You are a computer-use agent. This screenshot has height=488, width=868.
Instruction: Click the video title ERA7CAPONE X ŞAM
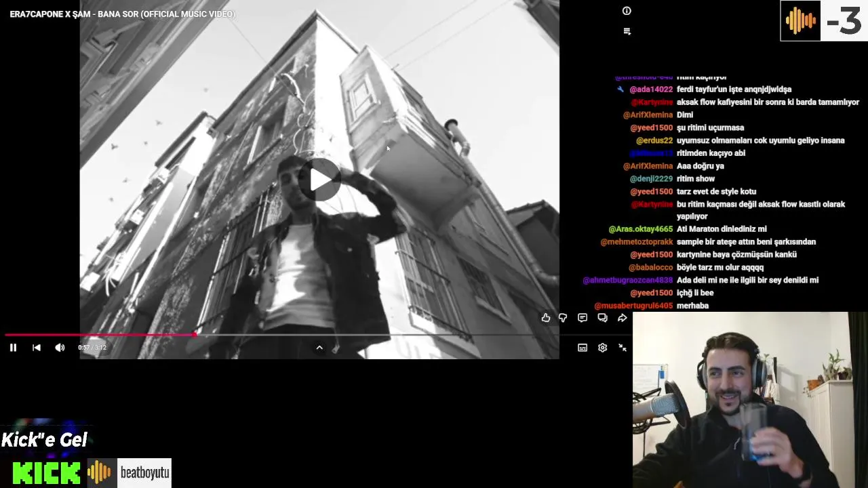click(x=123, y=14)
